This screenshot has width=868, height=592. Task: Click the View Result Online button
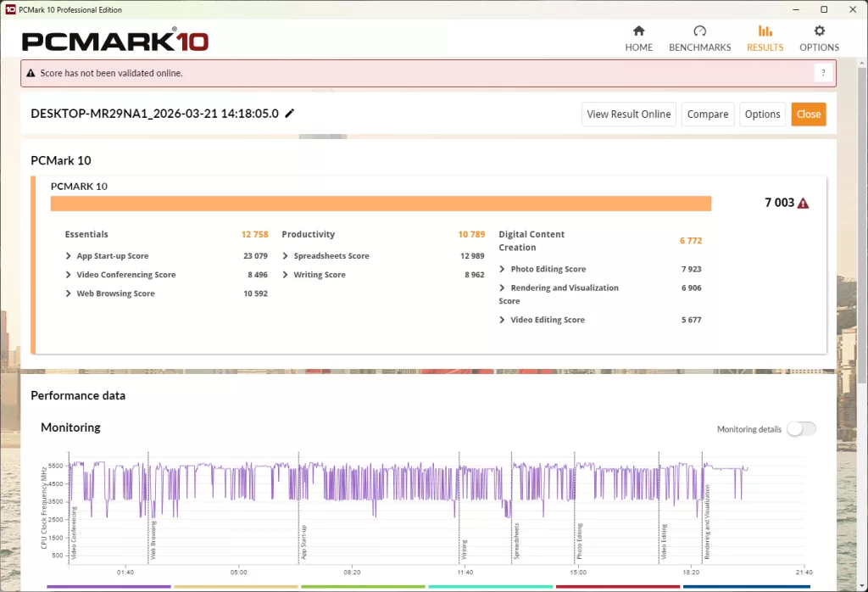(628, 114)
